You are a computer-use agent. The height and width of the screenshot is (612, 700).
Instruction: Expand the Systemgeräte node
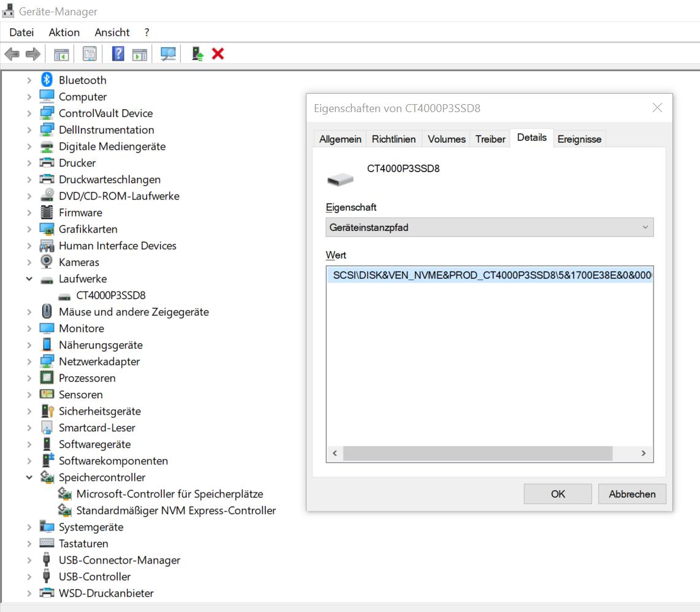[29, 527]
